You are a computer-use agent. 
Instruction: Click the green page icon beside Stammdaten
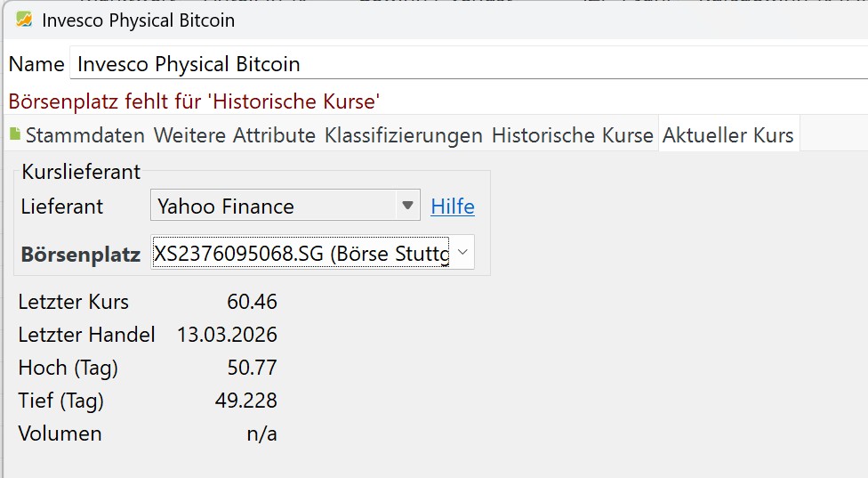15,134
